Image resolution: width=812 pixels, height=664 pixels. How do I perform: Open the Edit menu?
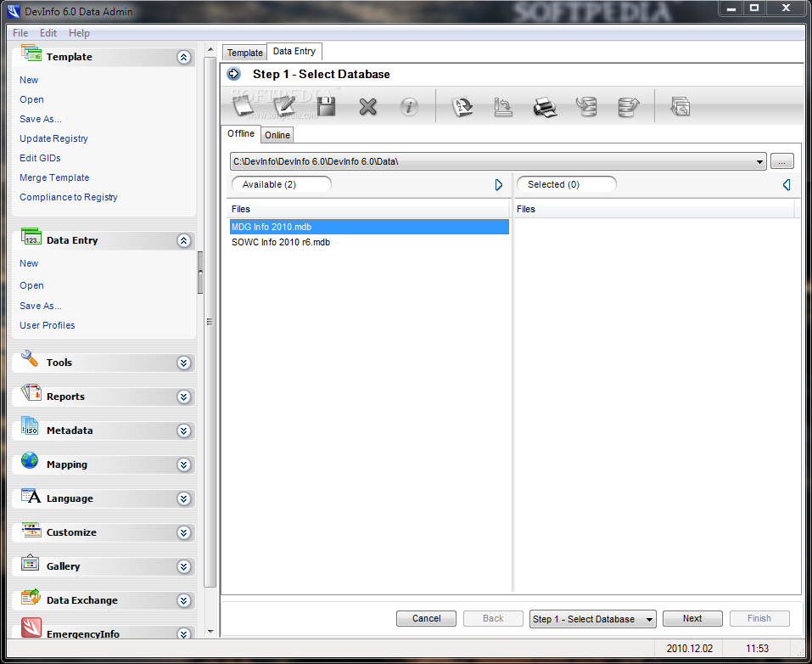click(48, 33)
